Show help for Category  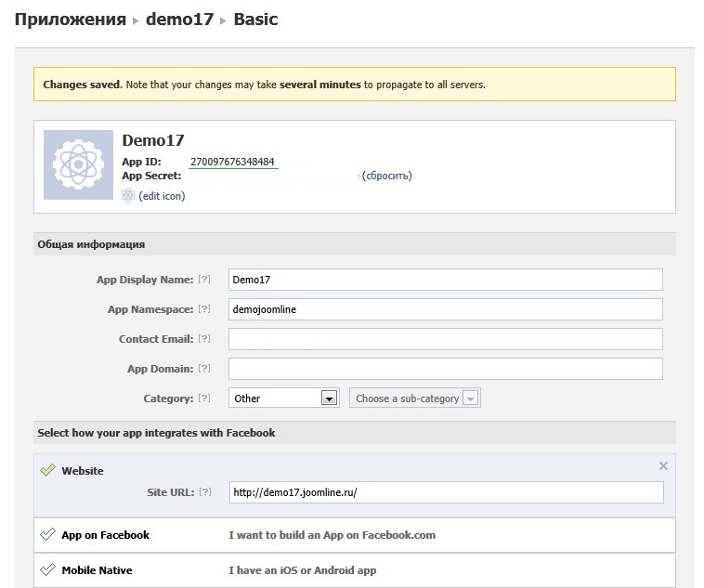coord(204,398)
